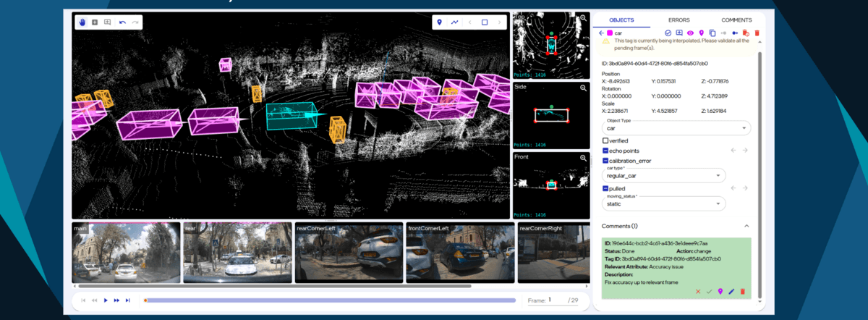This screenshot has height=320, width=868.
Task: Step back one frame
Action: tap(94, 300)
